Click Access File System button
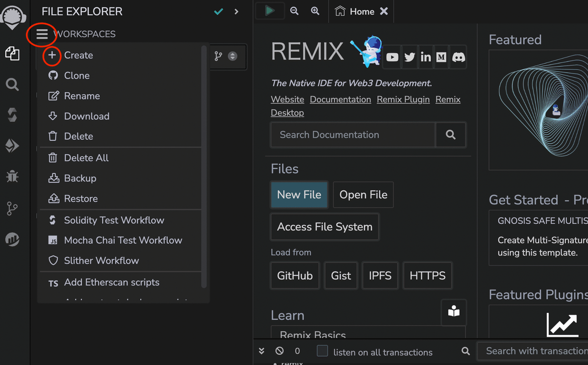Viewport: 588px width, 365px height. click(325, 227)
